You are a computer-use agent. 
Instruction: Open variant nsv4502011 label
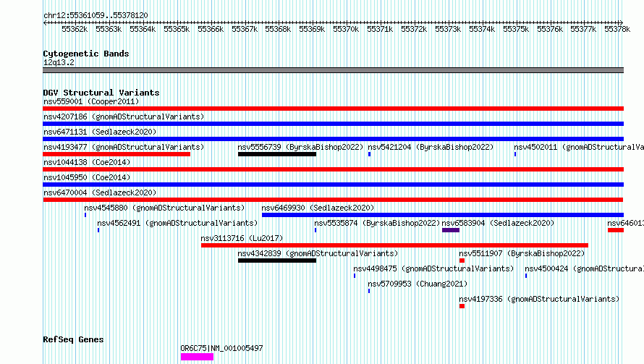tap(579, 147)
